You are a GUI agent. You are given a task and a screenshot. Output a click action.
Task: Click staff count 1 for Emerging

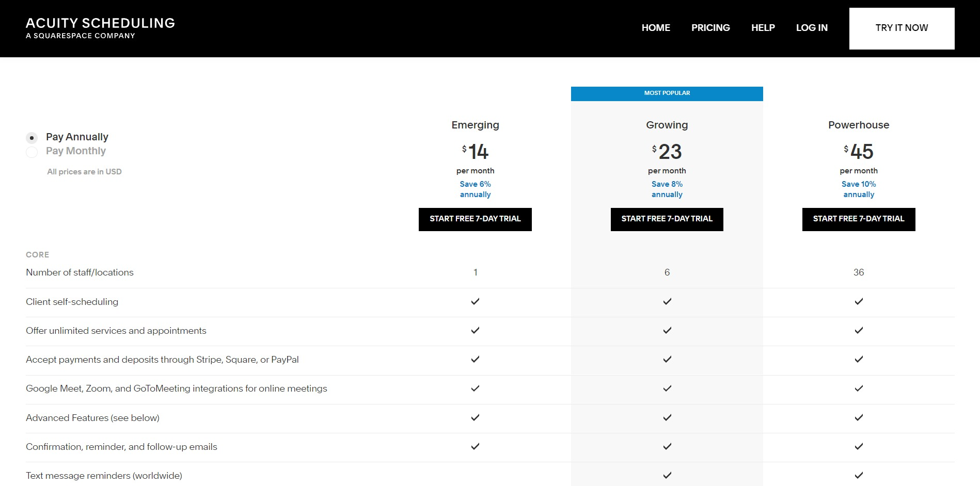click(x=476, y=272)
